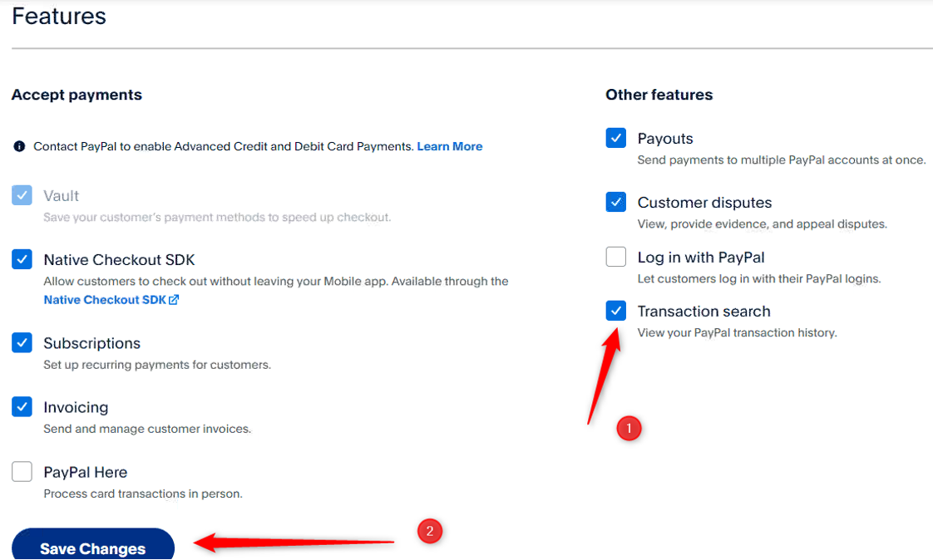The height and width of the screenshot is (560, 933).
Task: Click the PayPal Here label text
Action: 86,472
